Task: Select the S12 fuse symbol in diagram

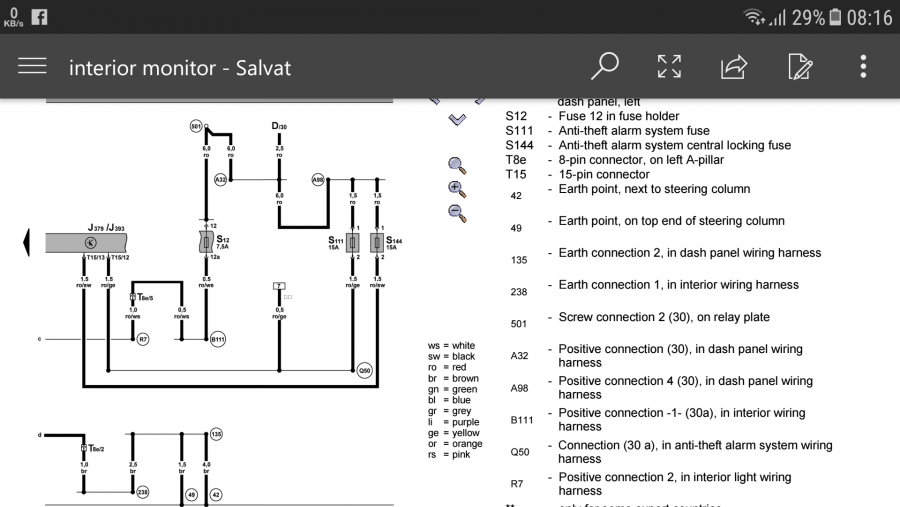Action: tap(207, 241)
